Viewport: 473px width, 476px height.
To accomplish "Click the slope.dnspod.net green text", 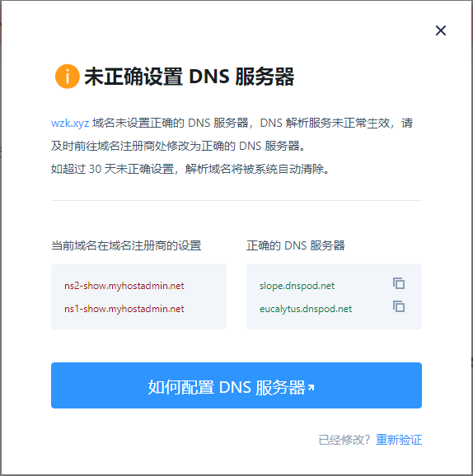I will click(297, 286).
